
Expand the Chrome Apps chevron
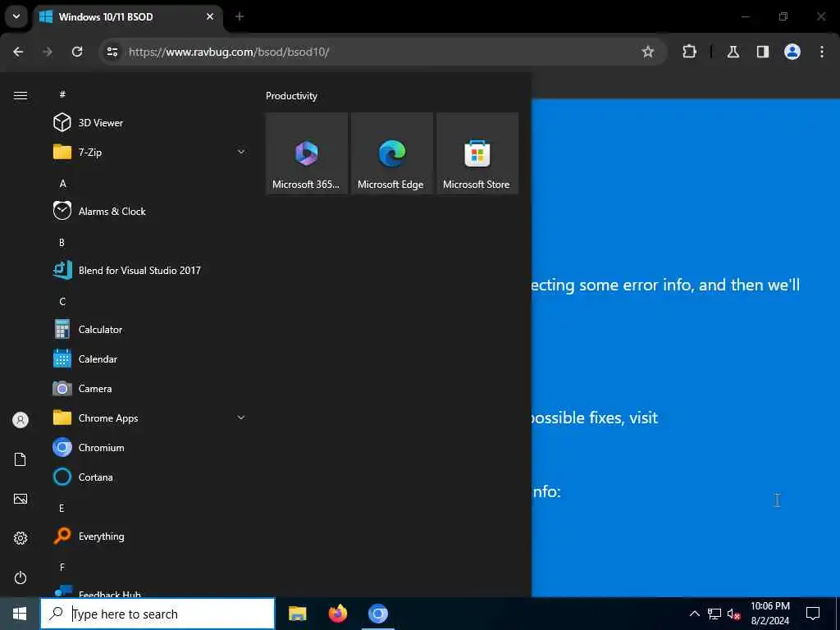coord(241,418)
